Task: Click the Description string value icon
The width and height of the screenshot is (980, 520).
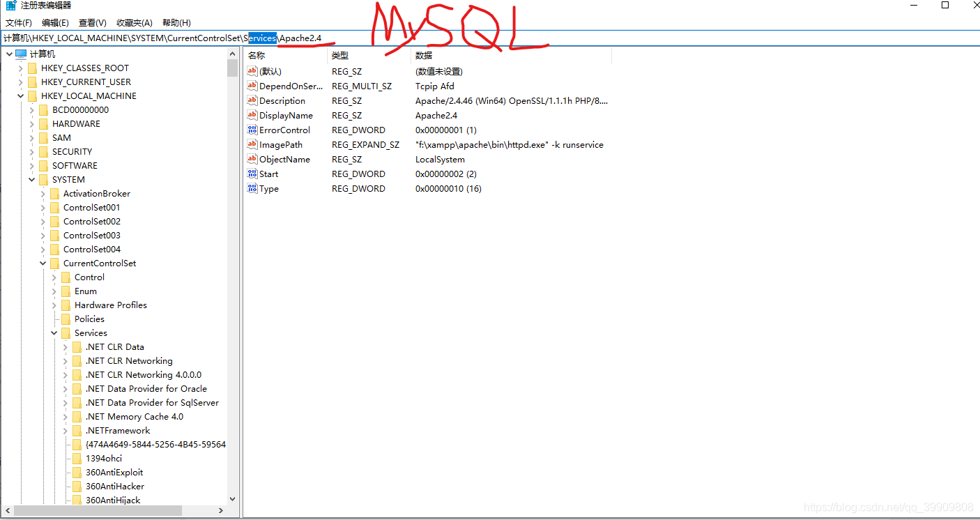Action: pos(252,100)
